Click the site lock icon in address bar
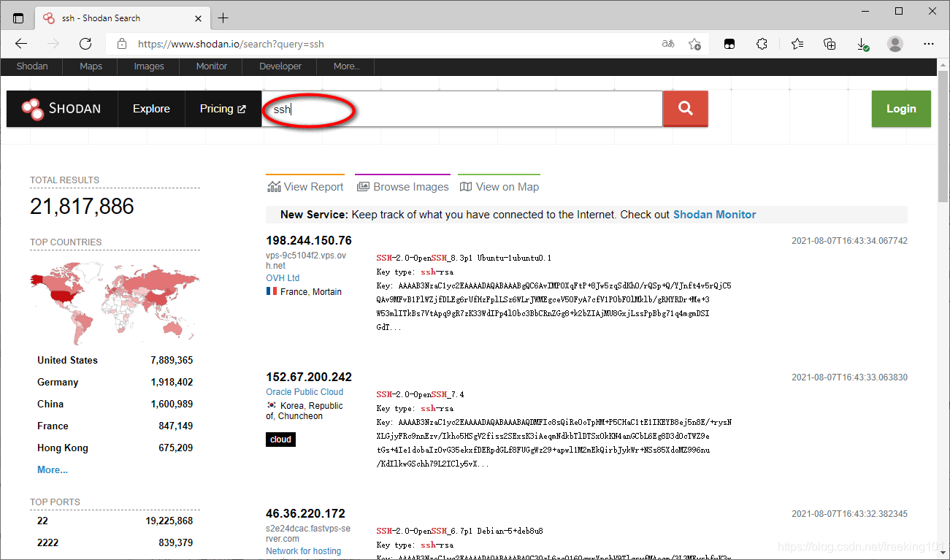 pyautogui.click(x=121, y=44)
